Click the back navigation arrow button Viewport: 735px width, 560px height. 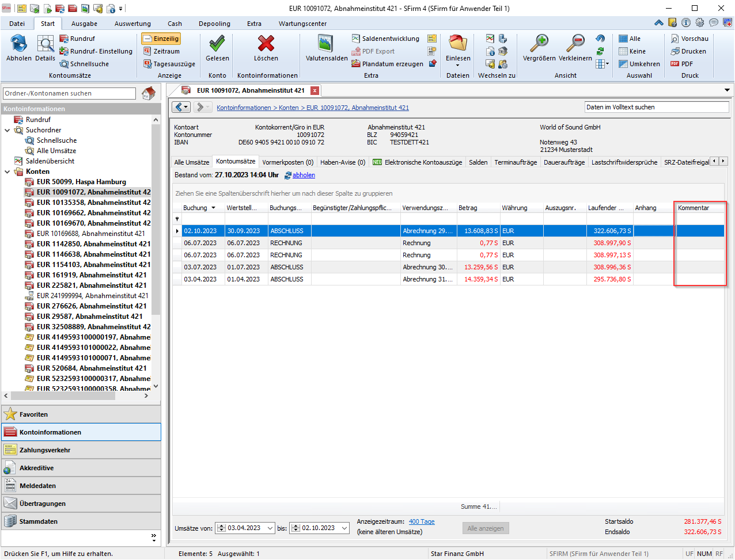[181, 107]
